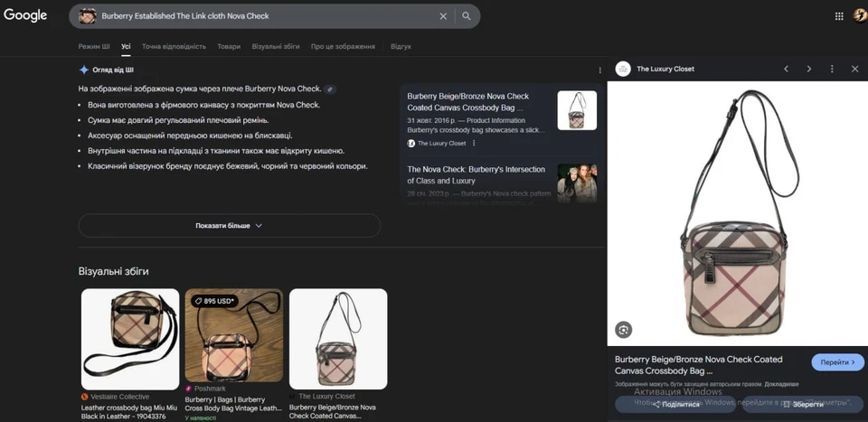Open the Точна відповідність tab
This screenshot has width=868, height=422.
click(x=174, y=46)
